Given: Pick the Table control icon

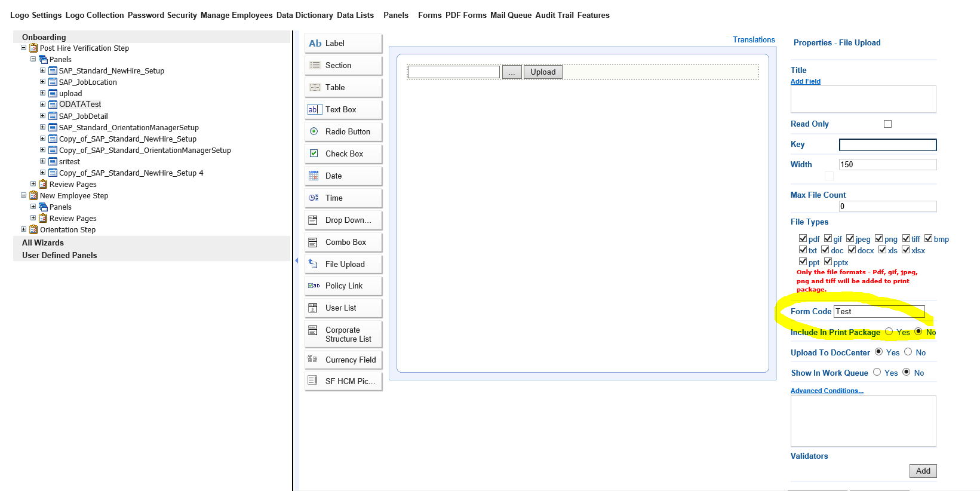Looking at the screenshot, I should tap(315, 87).
